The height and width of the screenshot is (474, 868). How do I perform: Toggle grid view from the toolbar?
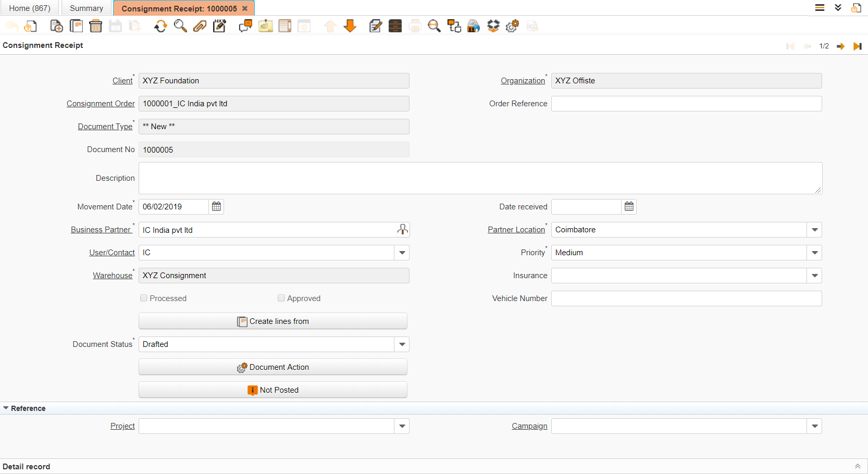coord(285,26)
